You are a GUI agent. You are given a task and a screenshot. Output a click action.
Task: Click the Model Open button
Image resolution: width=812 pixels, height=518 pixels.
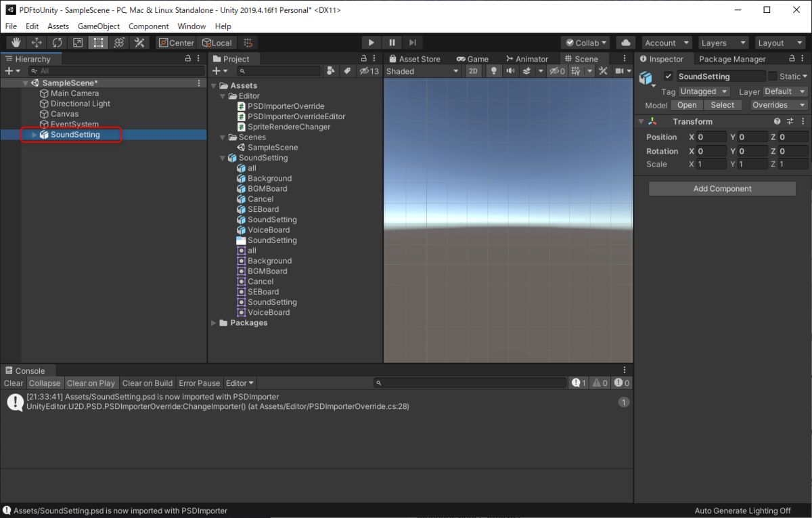[x=687, y=105]
